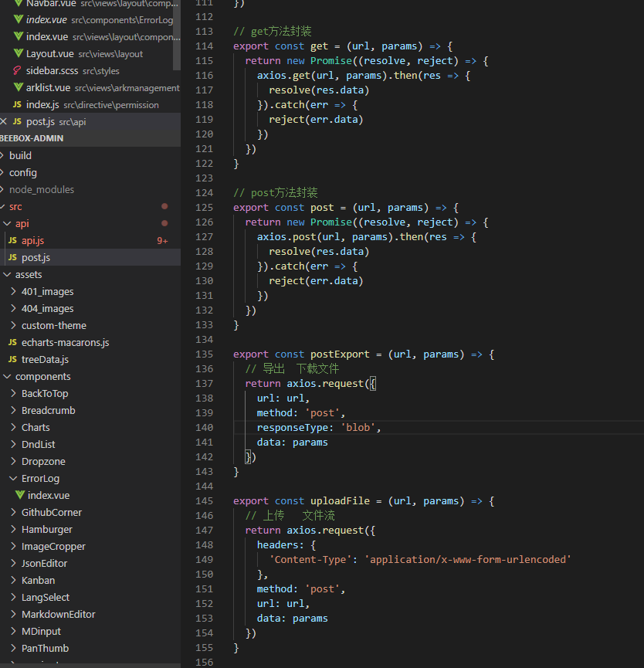Image resolution: width=644 pixels, height=668 pixels.
Task: Click the BEEBOX-ADMIN section header
Action: pos(32,139)
